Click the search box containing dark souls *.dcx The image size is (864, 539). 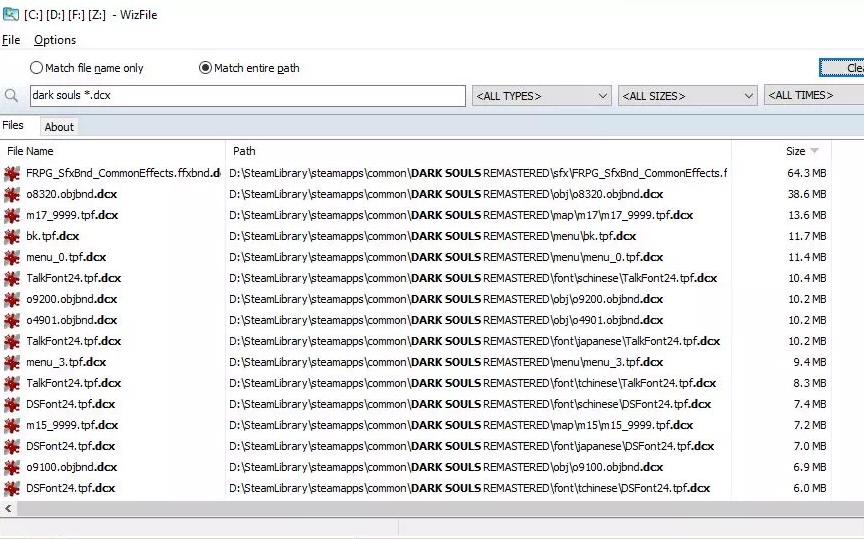(247, 95)
